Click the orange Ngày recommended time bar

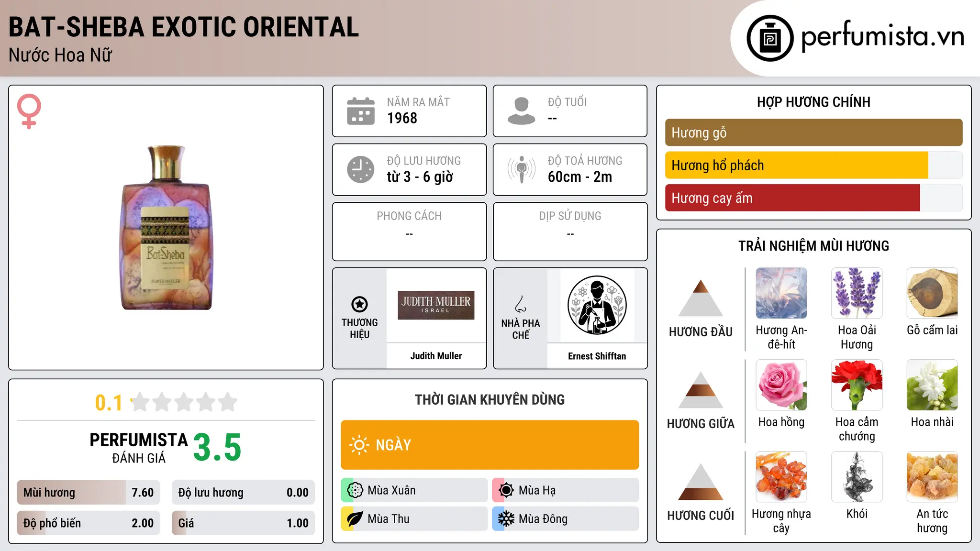[490, 445]
